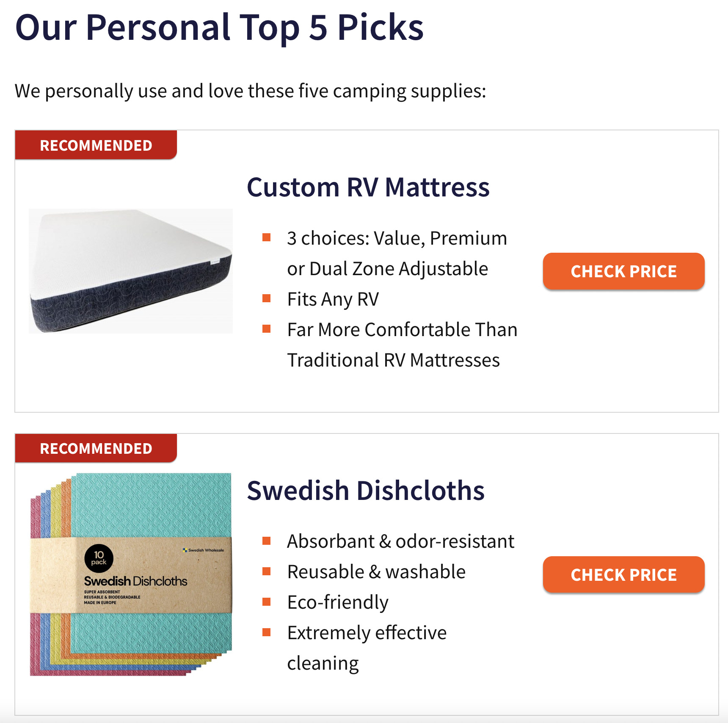Click the RECOMMENDED badge on the mattress card
The image size is (728, 723).
95,145
